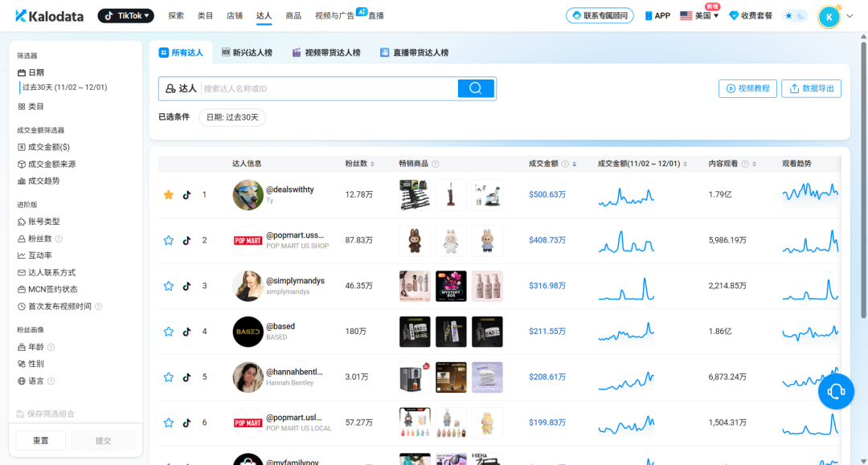
Task: Open the TikTok platform selector dropdown
Action: tap(125, 14)
